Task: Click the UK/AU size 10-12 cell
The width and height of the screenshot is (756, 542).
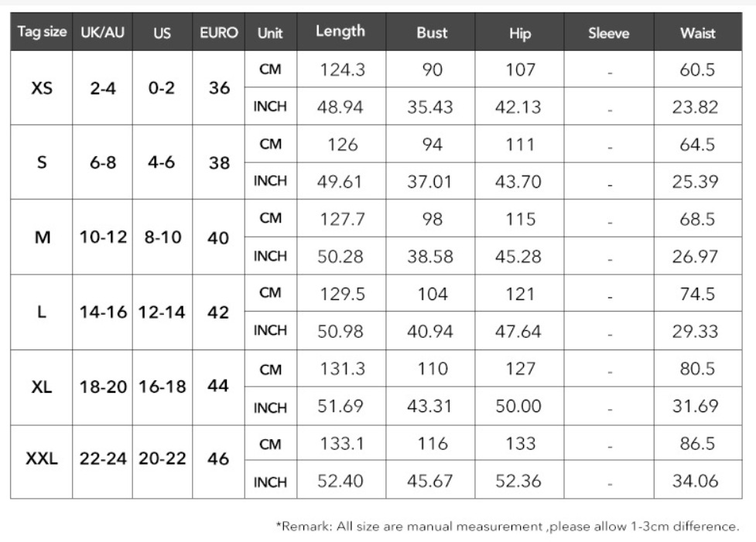Action: 103,237
